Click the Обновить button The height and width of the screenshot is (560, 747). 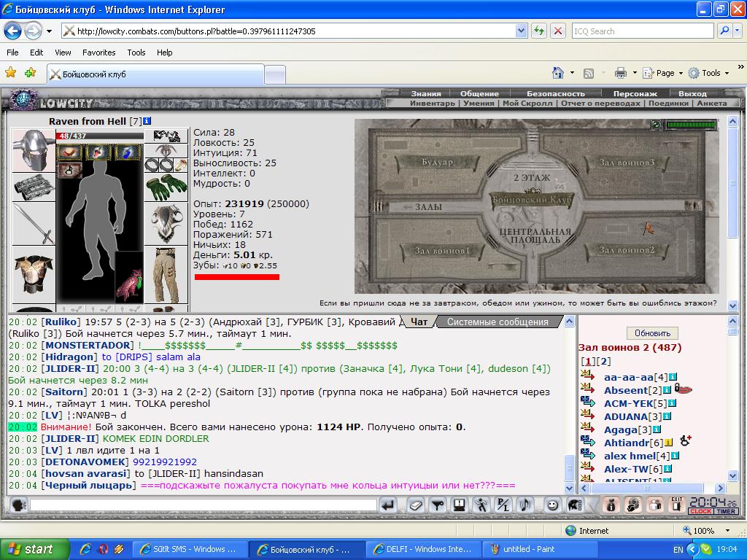click(x=652, y=332)
